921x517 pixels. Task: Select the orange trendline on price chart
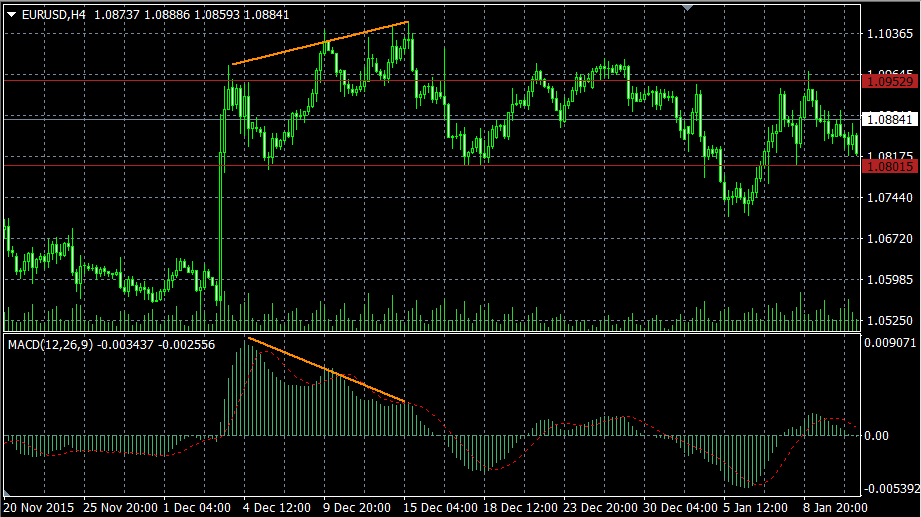pyautogui.click(x=320, y=43)
